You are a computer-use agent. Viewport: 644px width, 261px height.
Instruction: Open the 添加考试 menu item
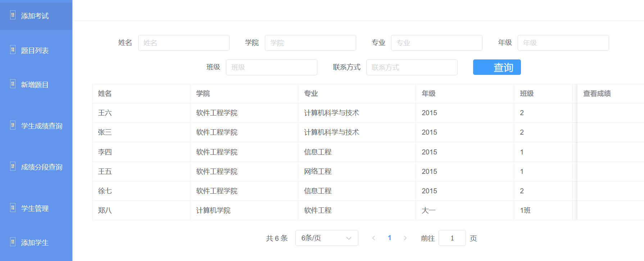pos(36,16)
